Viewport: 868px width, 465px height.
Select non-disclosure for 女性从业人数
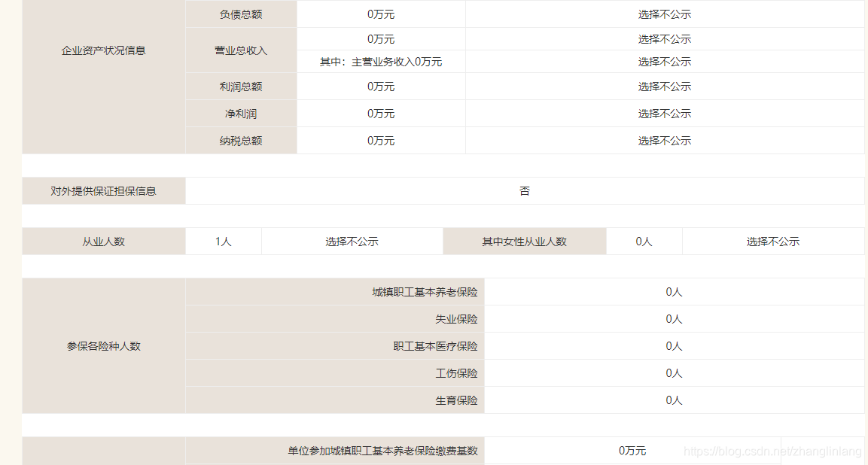772,241
